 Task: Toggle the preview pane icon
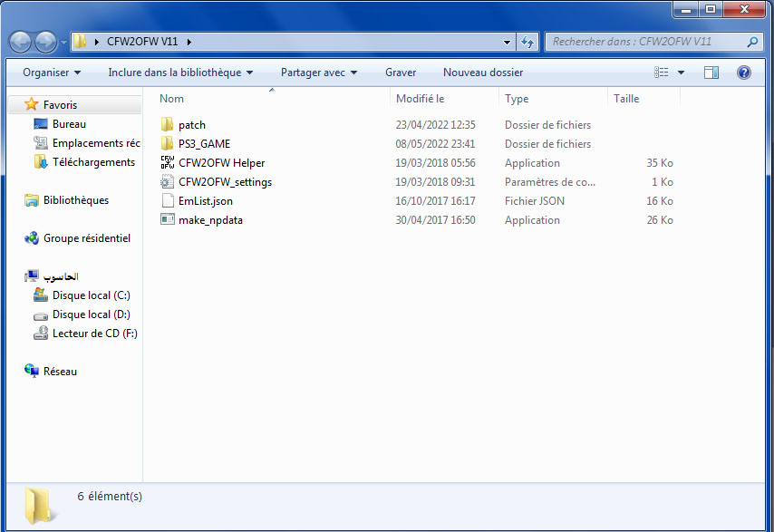(711, 73)
